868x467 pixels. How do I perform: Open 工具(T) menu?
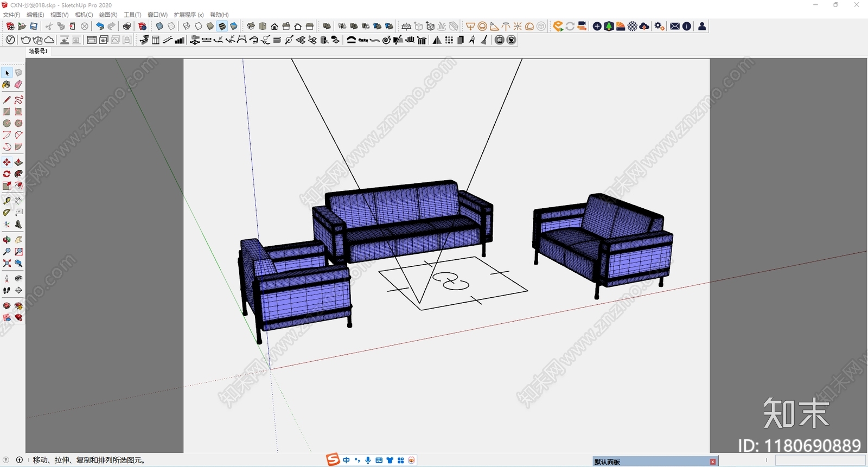point(132,15)
